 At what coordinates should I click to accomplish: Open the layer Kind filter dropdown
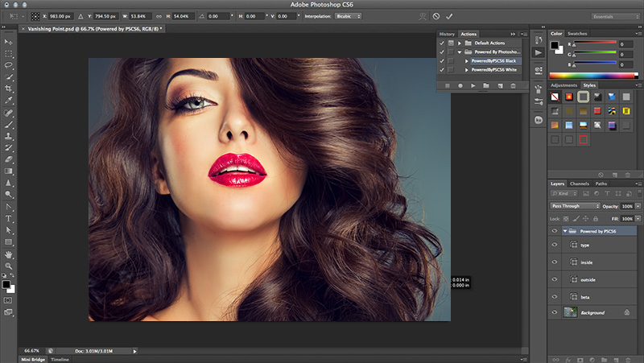coord(564,193)
